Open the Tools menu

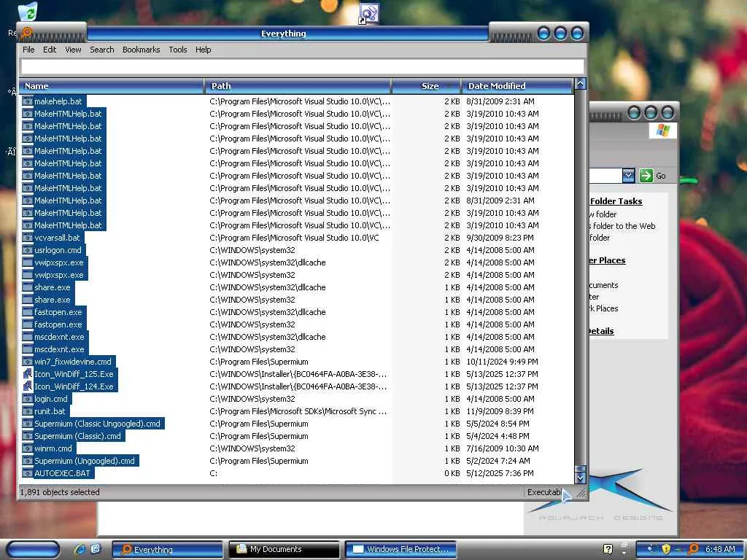[178, 50]
